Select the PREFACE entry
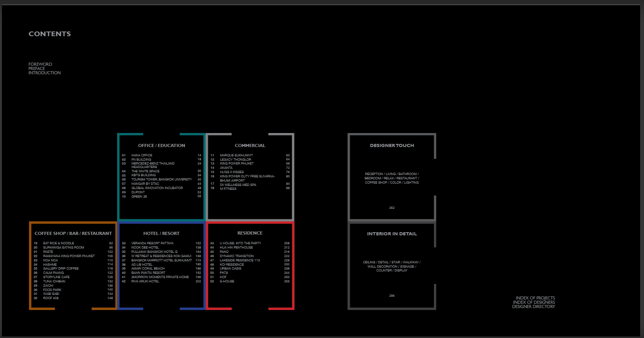This screenshot has height=338, width=644. pos(37,68)
